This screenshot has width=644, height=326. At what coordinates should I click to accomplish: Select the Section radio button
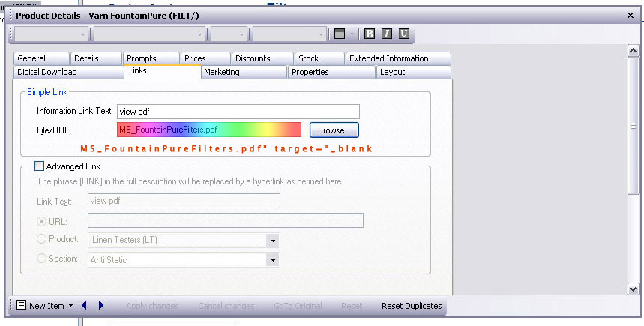(x=41, y=259)
